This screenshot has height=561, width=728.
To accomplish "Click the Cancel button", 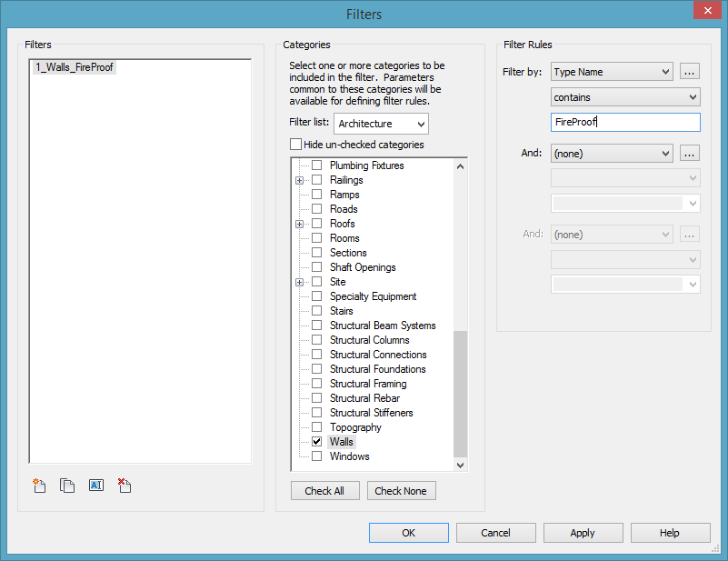I will [496, 533].
